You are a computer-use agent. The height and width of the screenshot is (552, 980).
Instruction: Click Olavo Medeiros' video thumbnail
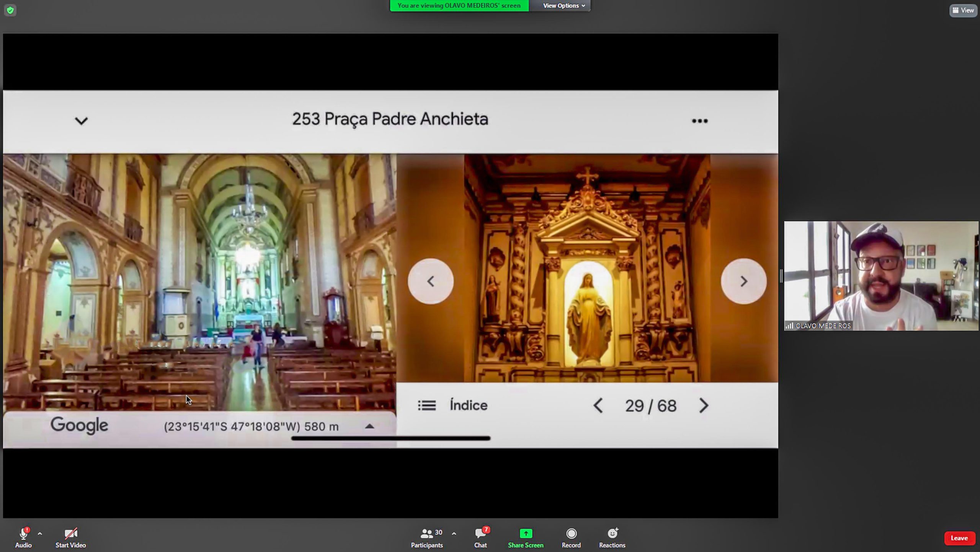point(881,276)
